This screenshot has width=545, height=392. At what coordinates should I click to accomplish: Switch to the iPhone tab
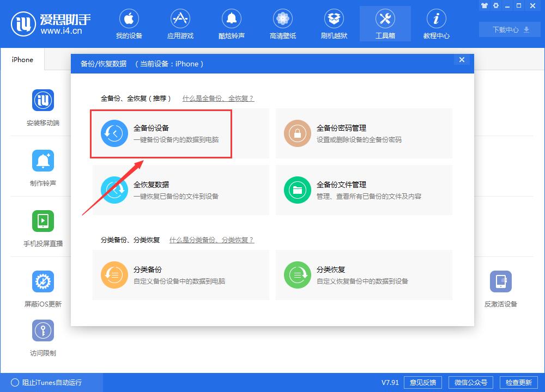coord(22,60)
